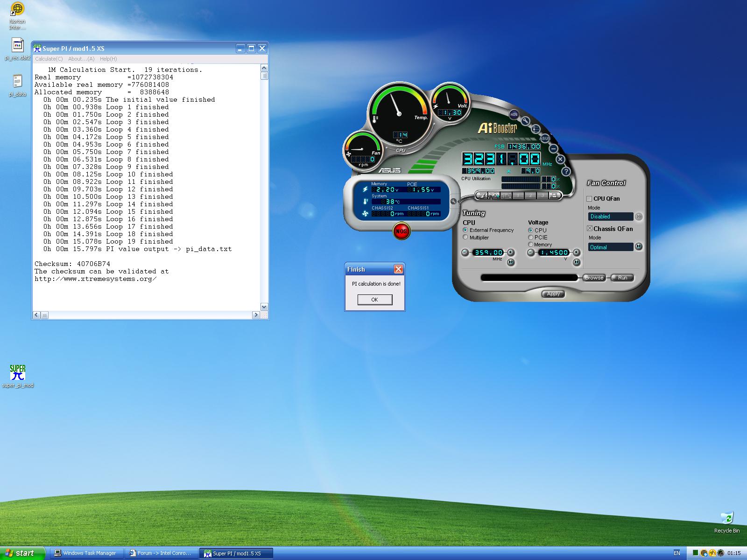Click the 01:15 clock in system tray
Image resolution: width=747 pixels, height=560 pixels.
point(734,553)
